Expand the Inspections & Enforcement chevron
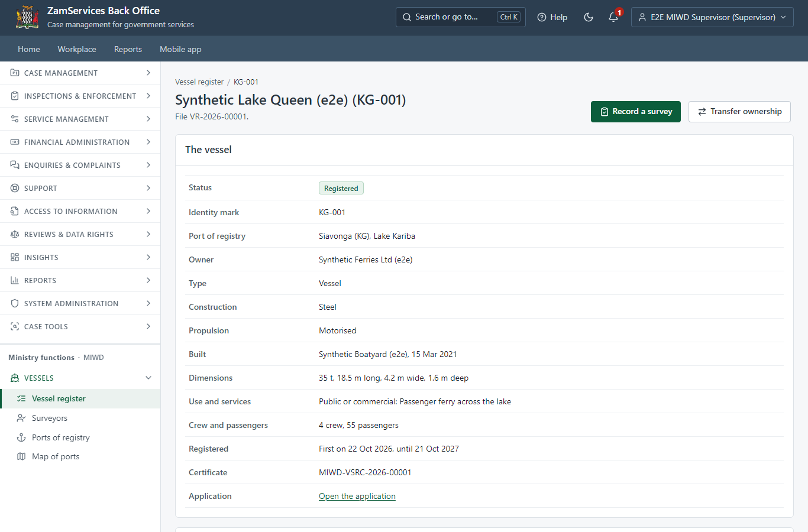The image size is (808, 532). pyautogui.click(x=148, y=96)
